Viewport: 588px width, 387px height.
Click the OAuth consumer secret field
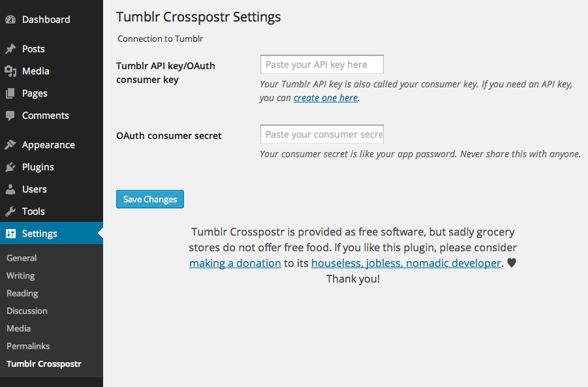click(x=322, y=134)
